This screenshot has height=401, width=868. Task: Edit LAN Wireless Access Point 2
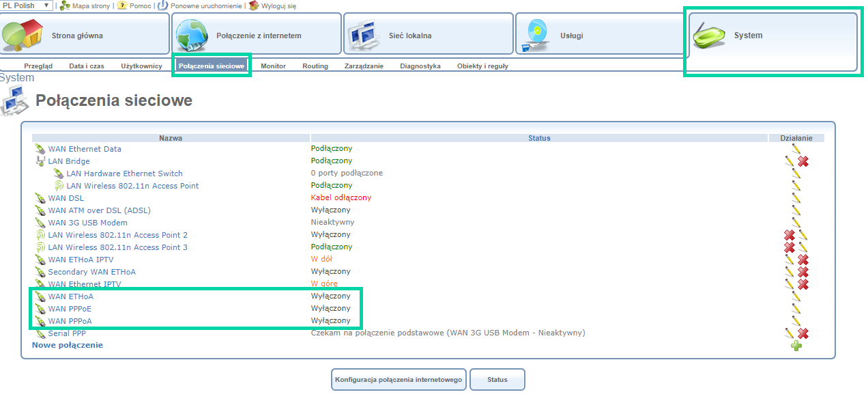[803, 235]
